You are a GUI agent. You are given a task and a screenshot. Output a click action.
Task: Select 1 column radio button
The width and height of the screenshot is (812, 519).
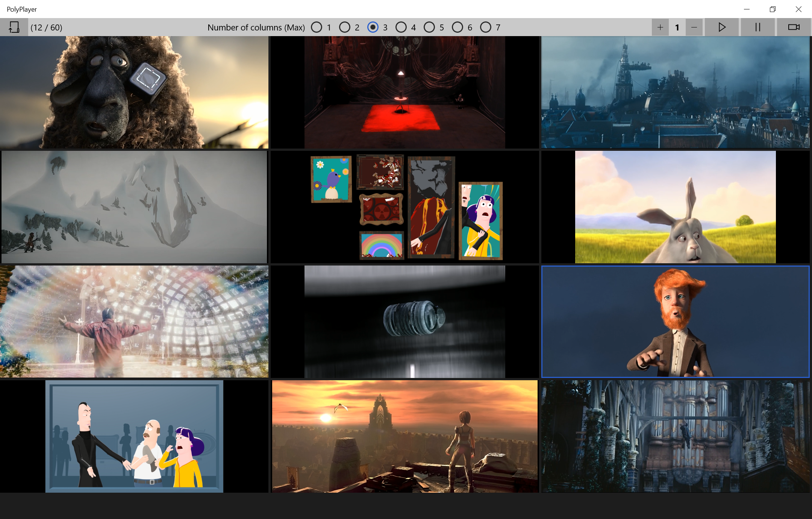(317, 27)
